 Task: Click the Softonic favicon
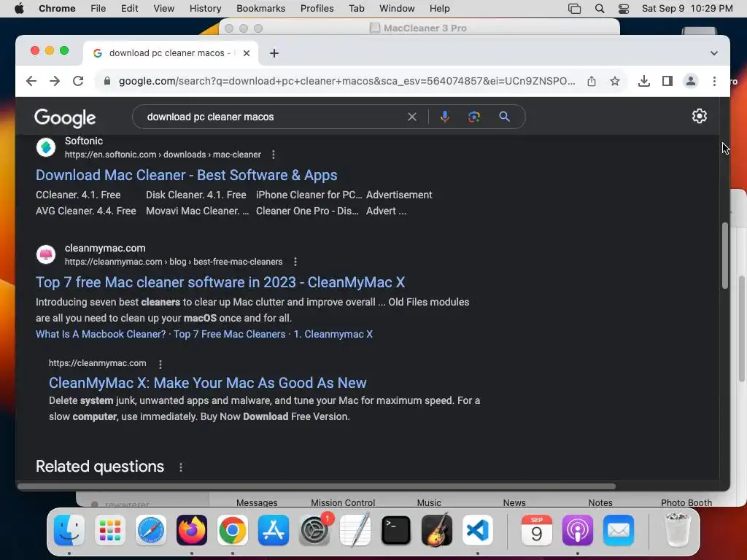[x=46, y=147]
